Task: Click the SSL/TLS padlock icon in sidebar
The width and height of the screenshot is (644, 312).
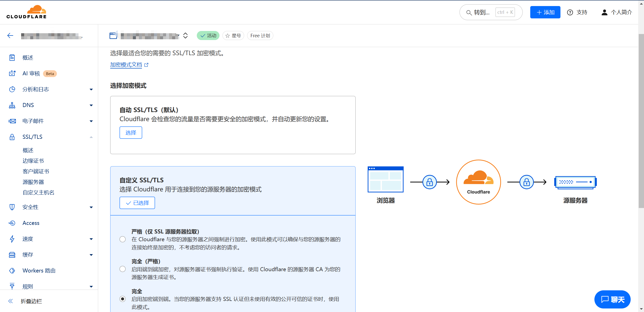Action: (x=12, y=137)
